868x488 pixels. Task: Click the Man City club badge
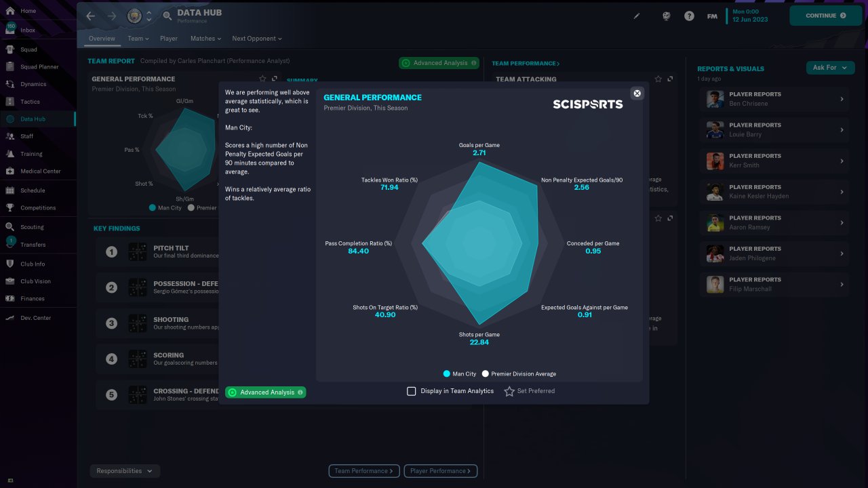pos(135,16)
